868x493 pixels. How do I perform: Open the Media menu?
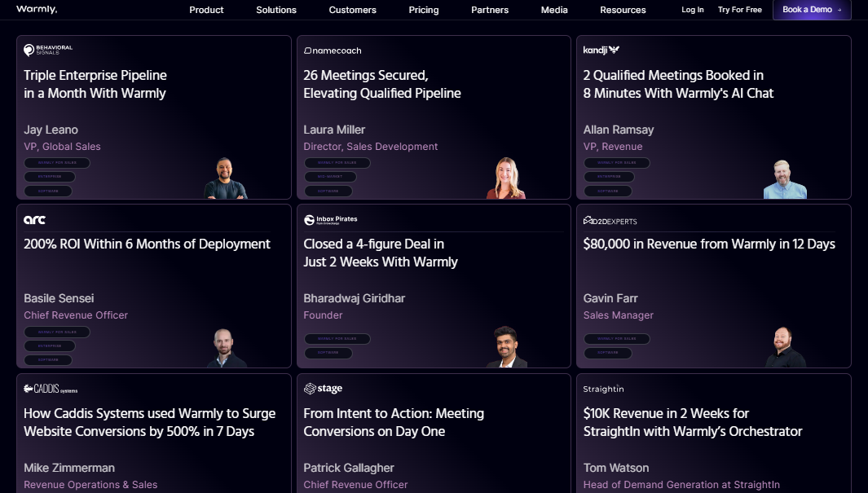(554, 10)
